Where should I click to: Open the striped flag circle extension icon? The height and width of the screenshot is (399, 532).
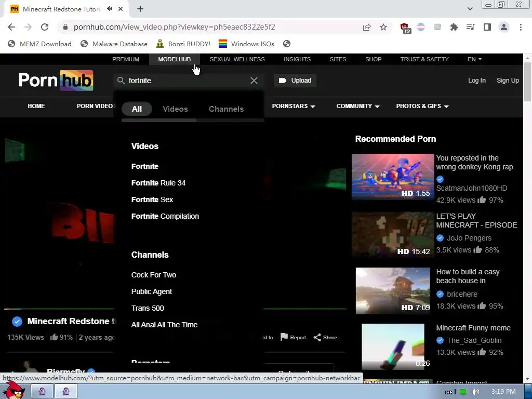[421, 27]
